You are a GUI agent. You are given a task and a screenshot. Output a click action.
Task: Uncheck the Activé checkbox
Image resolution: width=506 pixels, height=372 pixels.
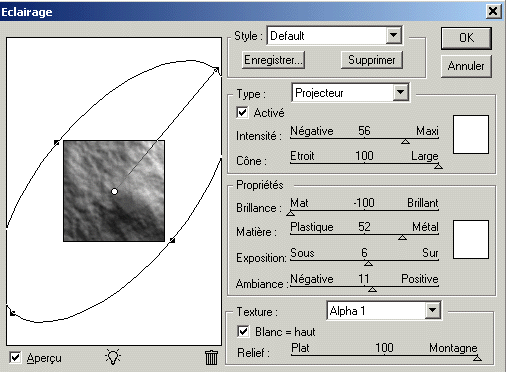click(242, 112)
